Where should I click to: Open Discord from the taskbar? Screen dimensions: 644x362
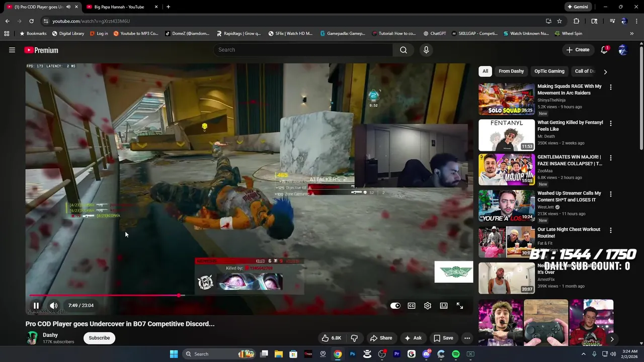pos(426,354)
